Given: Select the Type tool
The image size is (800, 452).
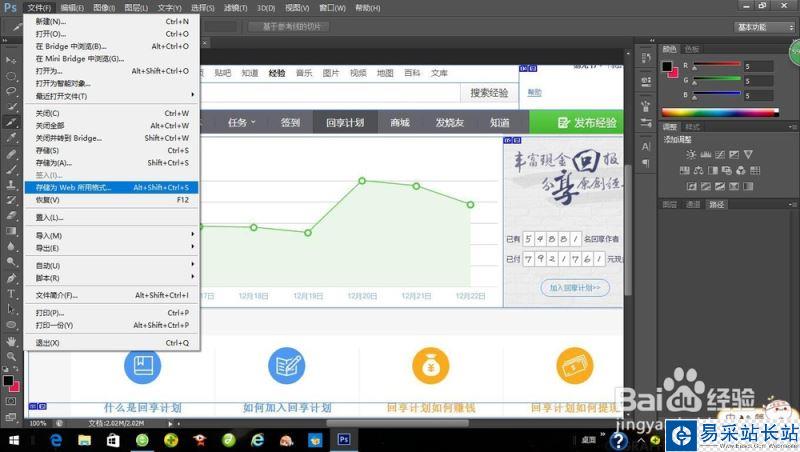Looking at the screenshot, I should 11,293.
